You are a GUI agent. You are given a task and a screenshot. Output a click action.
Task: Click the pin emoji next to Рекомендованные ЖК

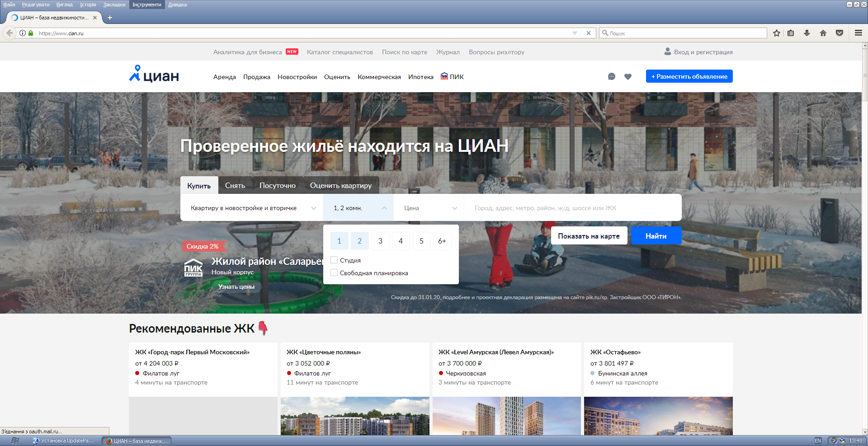(x=263, y=328)
